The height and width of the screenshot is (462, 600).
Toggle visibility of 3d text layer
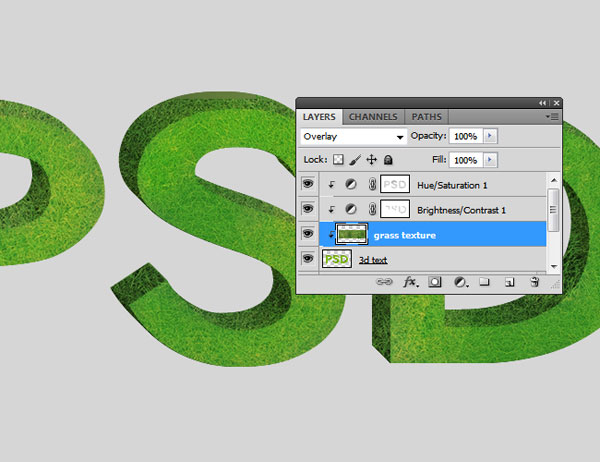pyautogui.click(x=308, y=258)
